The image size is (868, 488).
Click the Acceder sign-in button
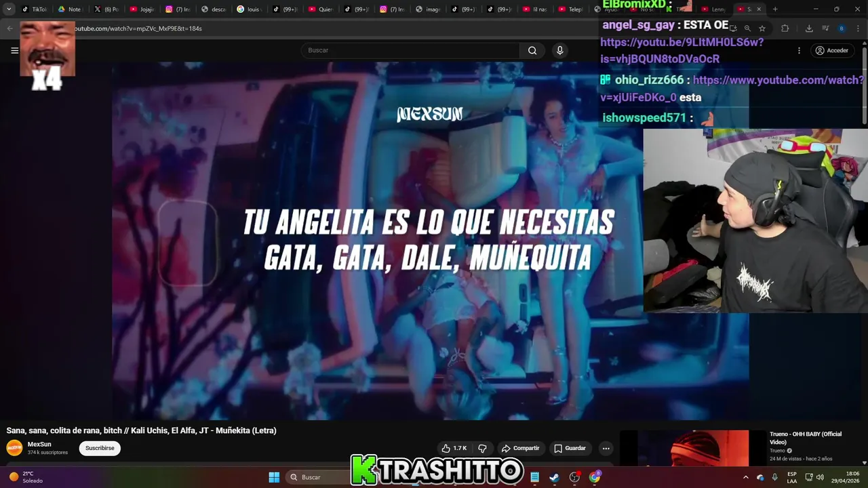[832, 50]
